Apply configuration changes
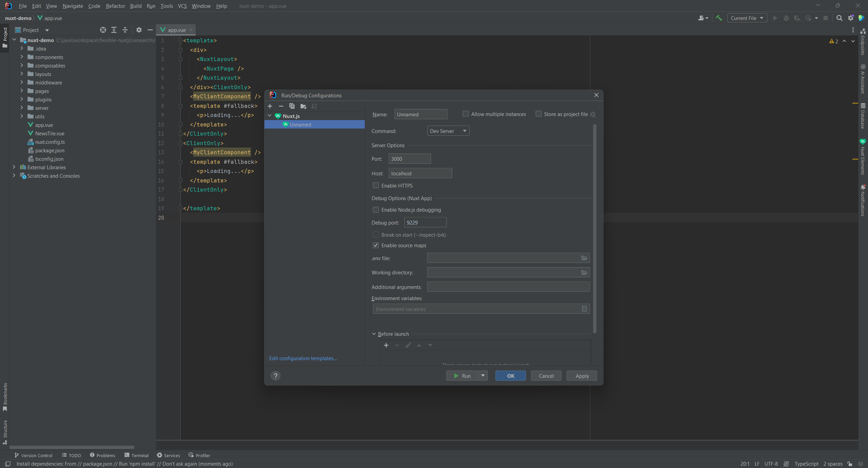The height and width of the screenshot is (468, 868). (582, 376)
